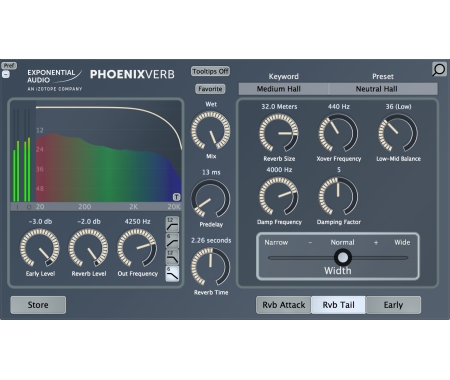This screenshot has width=450, height=380.
Task: Click the 2.26 seconds value
Action: tap(211, 240)
